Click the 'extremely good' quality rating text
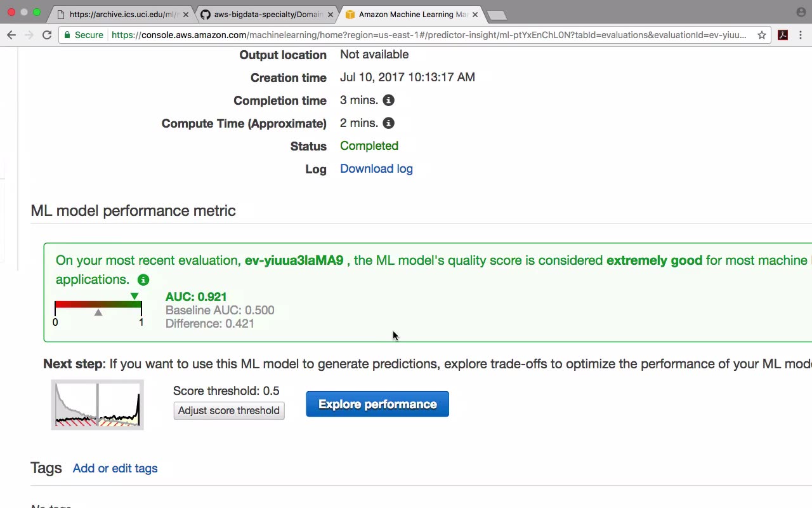The width and height of the screenshot is (812, 508). (x=655, y=260)
